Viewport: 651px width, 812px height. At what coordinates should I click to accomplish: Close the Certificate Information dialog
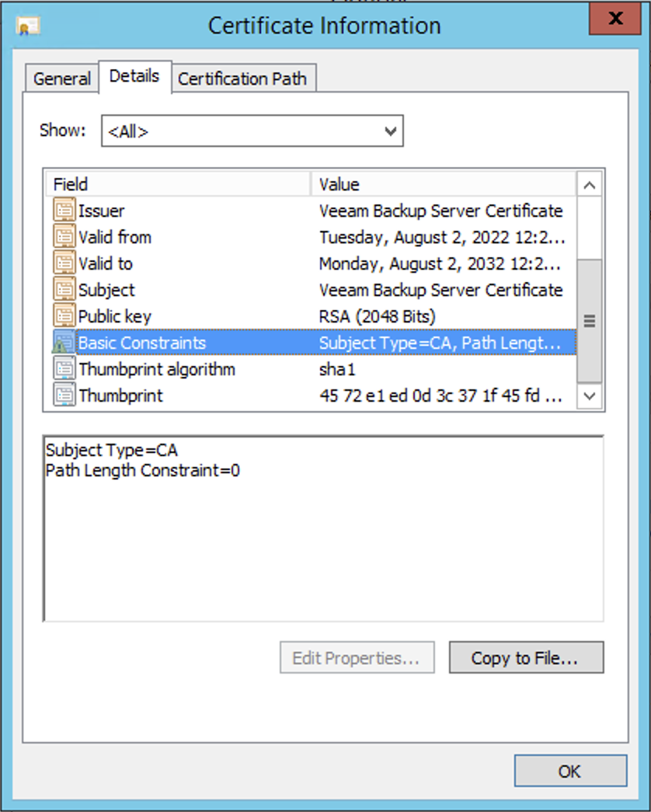click(x=614, y=19)
